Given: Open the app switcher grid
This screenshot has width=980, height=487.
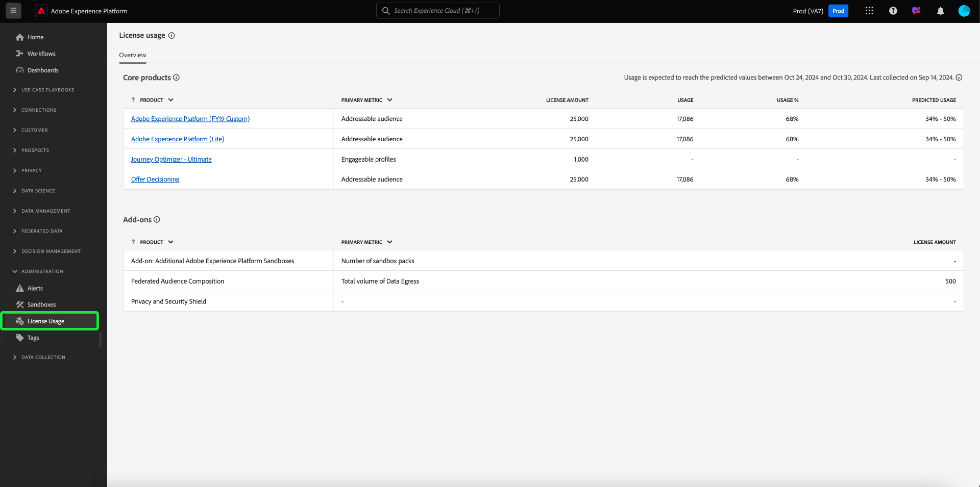Looking at the screenshot, I should coord(869,11).
